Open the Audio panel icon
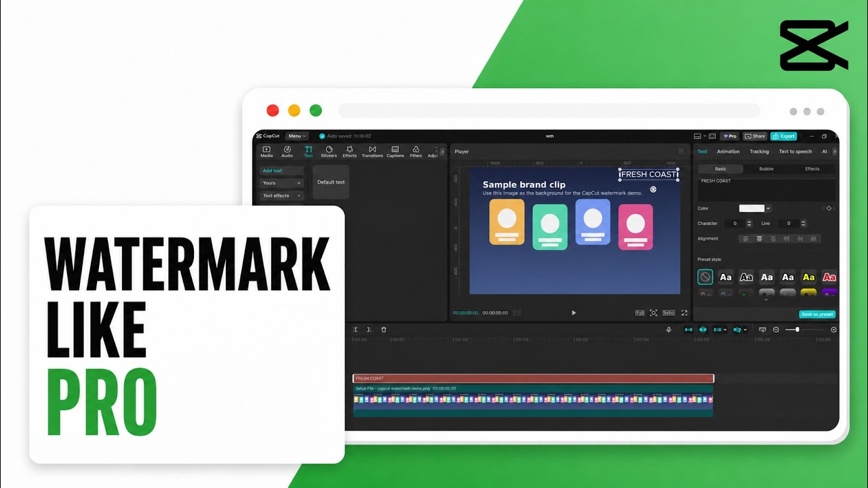Viewport: 868px width, 488px height. point(287,151)
